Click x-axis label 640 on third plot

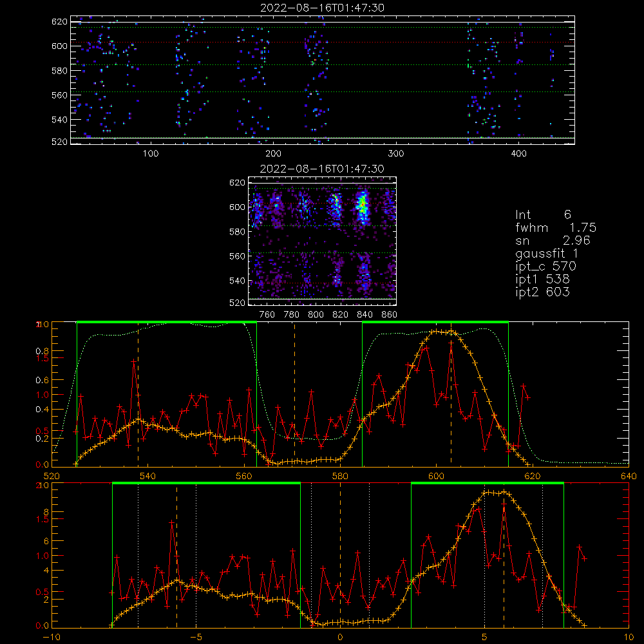click(629, 476)
